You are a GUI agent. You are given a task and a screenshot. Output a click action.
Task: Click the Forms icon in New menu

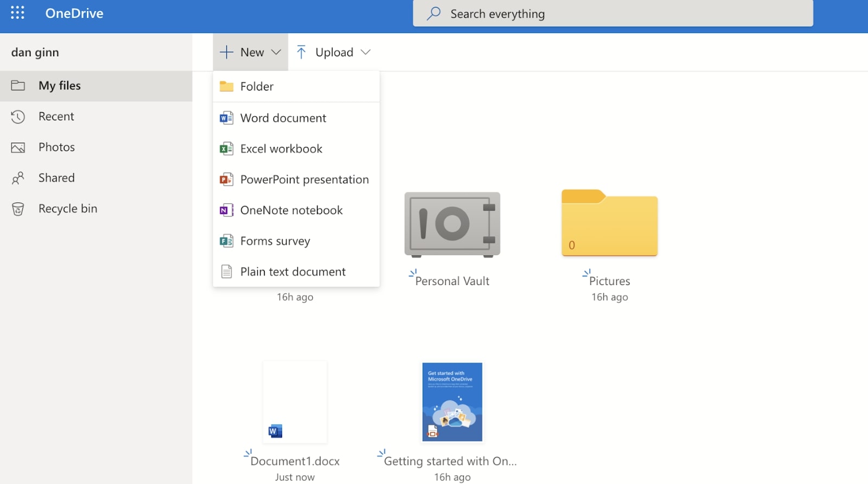tap(226, 241)
